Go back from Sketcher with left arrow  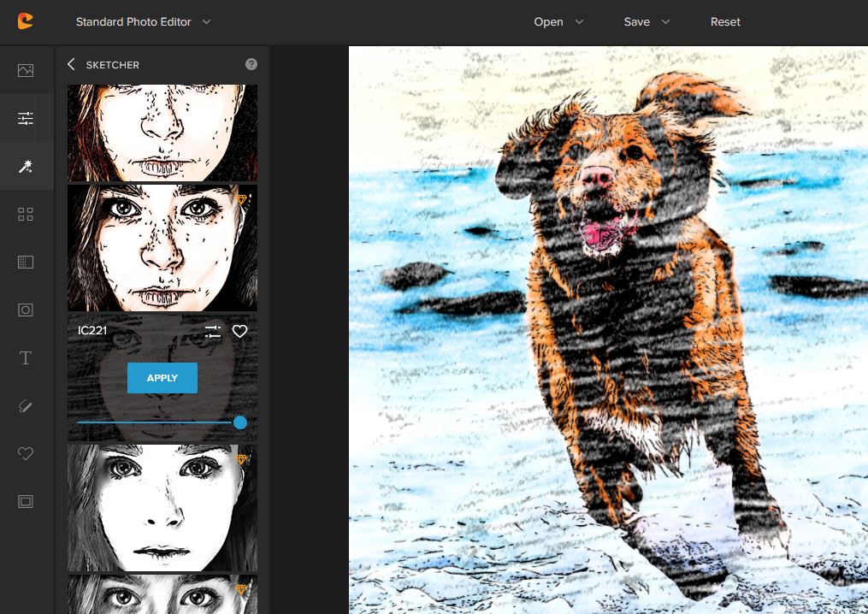[71, 64]
